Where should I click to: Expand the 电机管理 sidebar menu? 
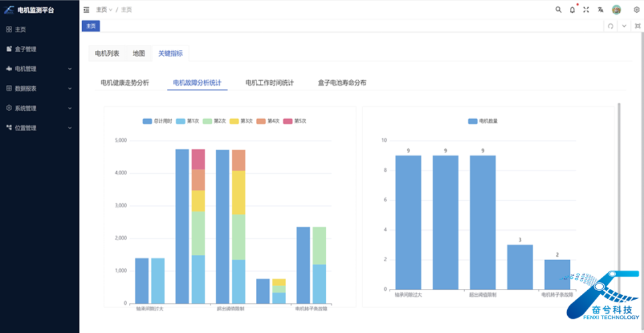coord(39,68)
